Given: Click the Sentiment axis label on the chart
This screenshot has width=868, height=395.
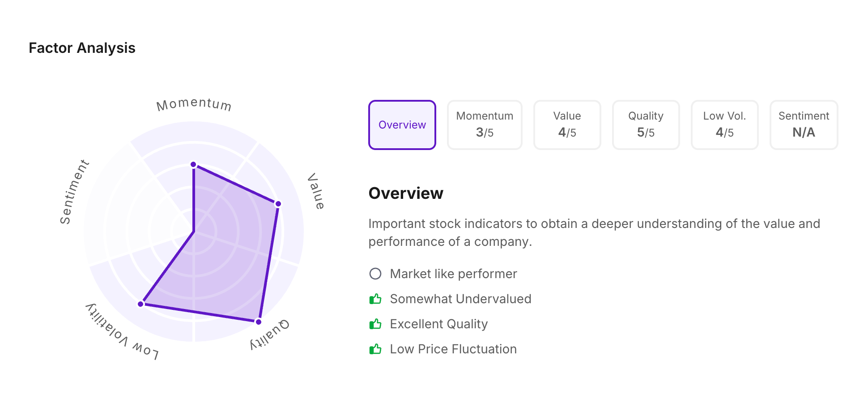Looking at the screenshot, I should coord(74,192).
